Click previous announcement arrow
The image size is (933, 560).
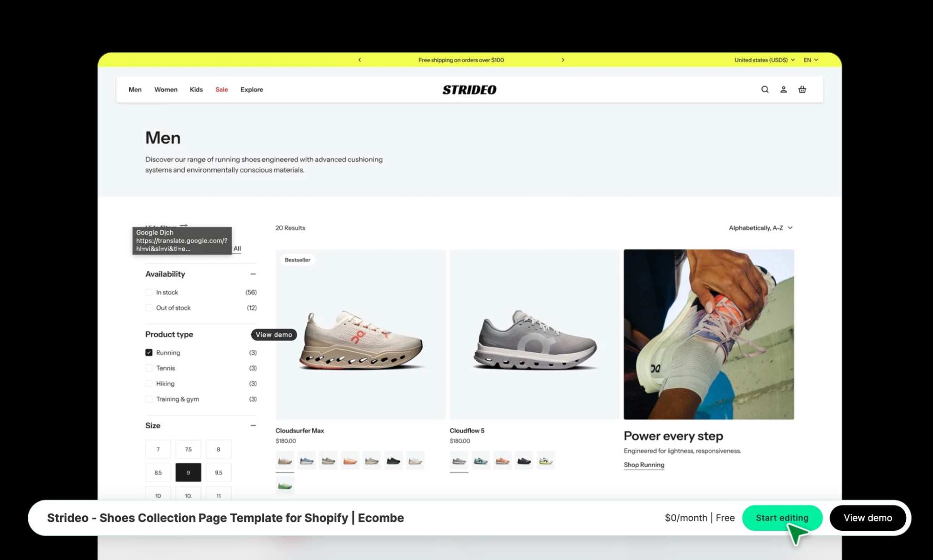(360, 60)
